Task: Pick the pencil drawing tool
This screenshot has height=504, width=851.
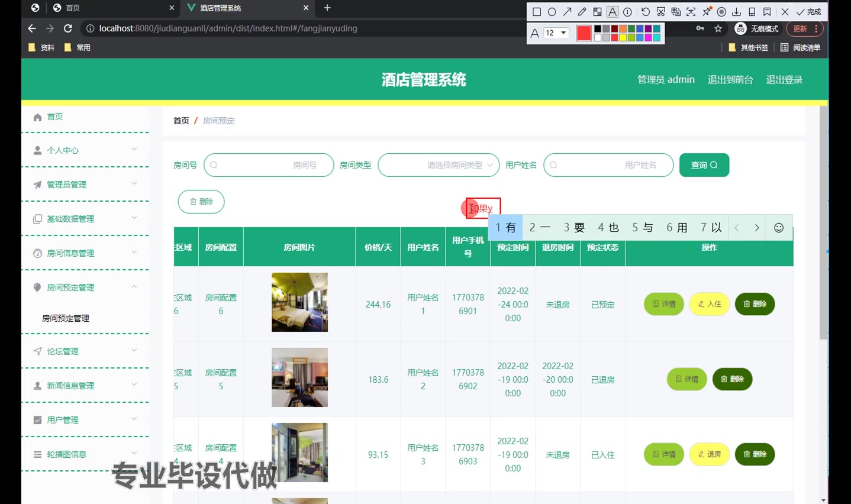Action: pos(582,12)
